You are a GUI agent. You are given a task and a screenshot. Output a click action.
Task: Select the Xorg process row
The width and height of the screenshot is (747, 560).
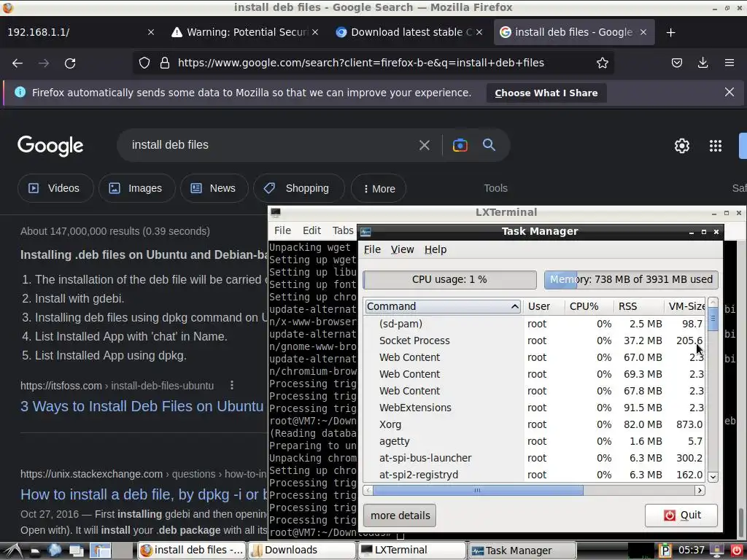[535, 424]
